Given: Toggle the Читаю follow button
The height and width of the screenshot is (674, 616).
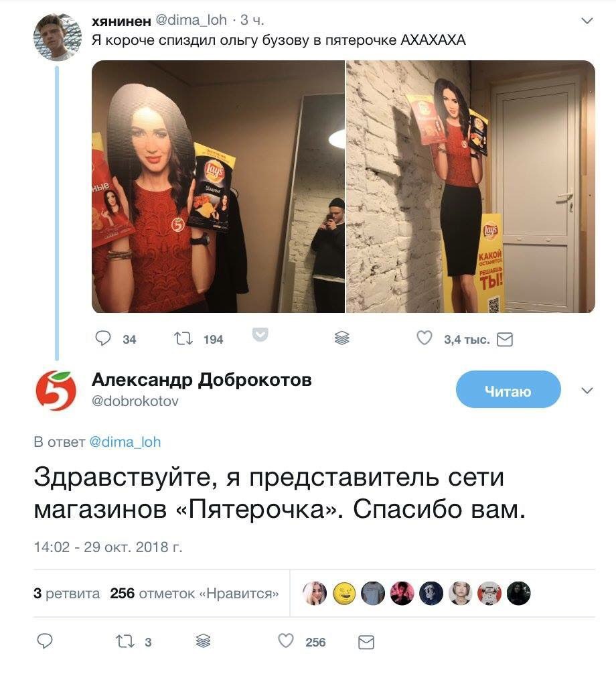Looking at the screenshot, I should (508, 389).
